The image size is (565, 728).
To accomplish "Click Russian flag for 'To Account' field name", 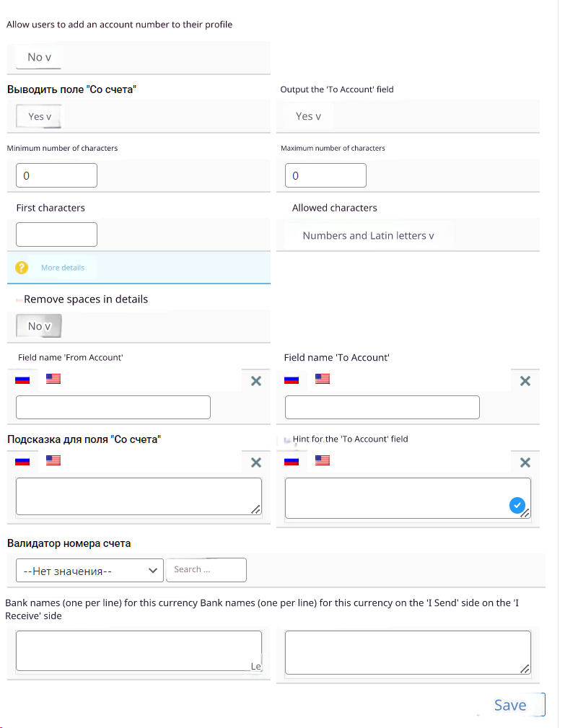I will coord(292,379).
